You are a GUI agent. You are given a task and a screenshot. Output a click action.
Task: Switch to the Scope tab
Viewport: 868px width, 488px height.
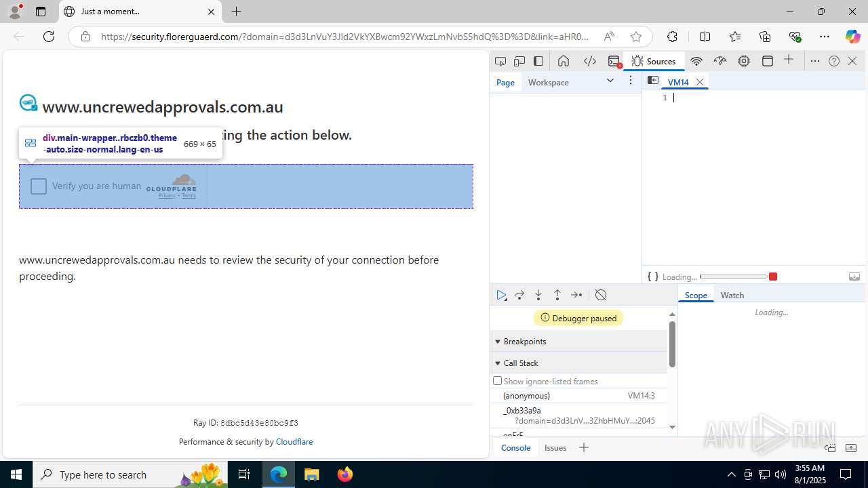click(x=696, y=295)
